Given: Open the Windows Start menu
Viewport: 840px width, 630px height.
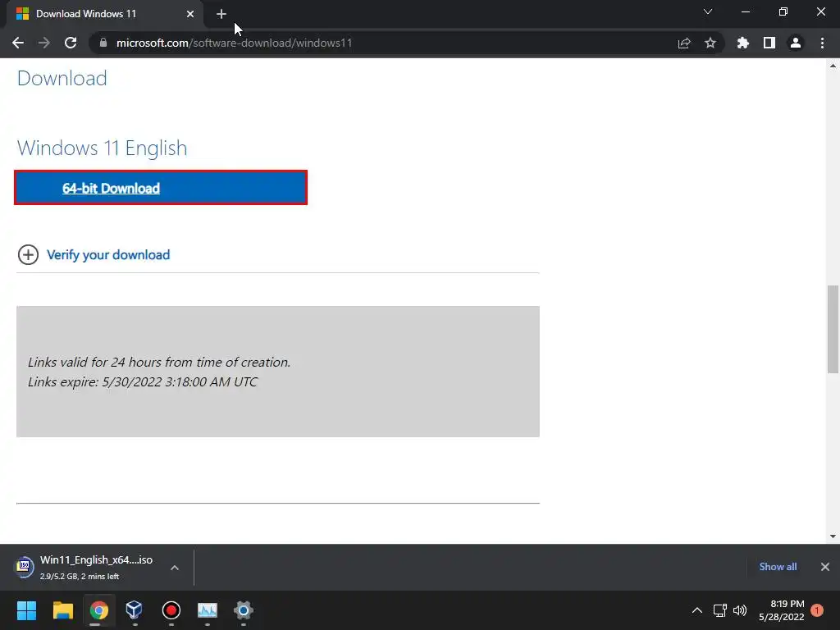Looking at the screenshot, I should tap(26, 610).
